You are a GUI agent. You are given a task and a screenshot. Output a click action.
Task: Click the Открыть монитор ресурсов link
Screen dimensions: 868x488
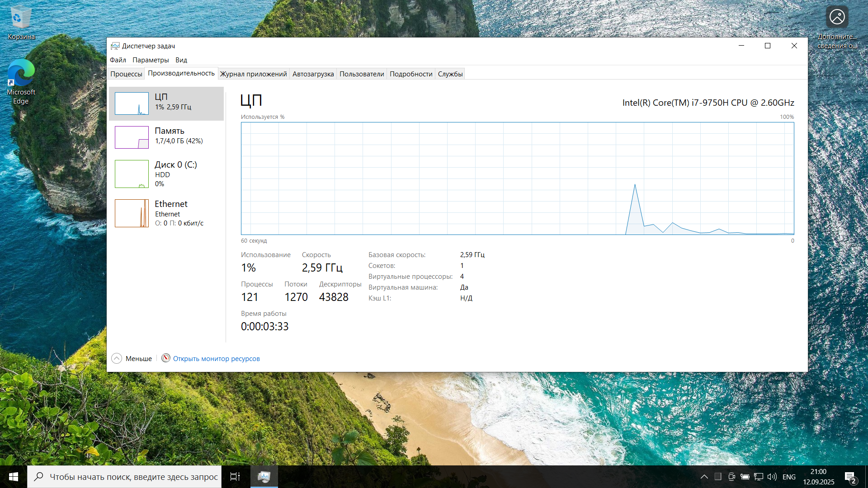coord(216,359)
